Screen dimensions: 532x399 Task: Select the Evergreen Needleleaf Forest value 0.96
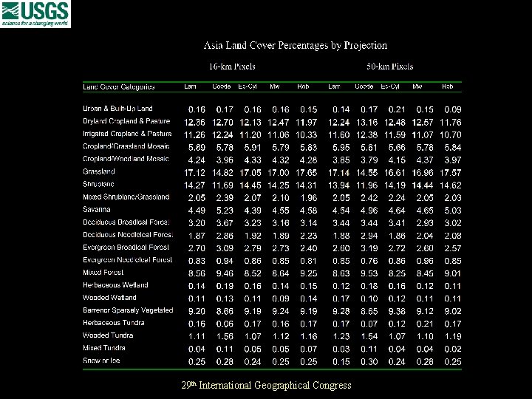pyautogui.click(x=425, y=261)
